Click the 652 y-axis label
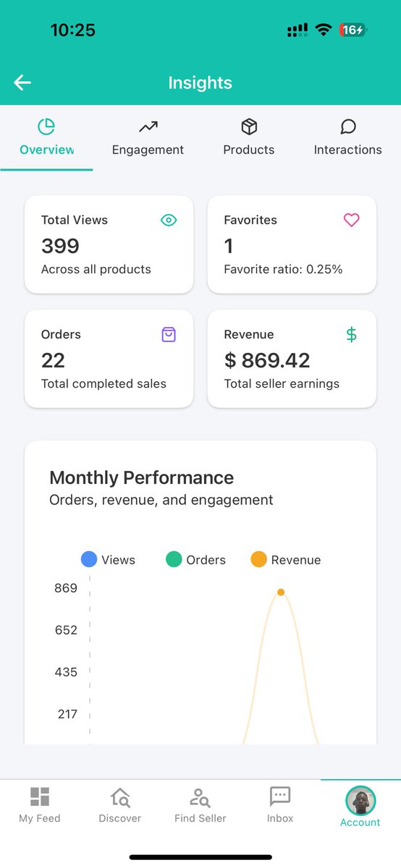The image size is (401, 868). point(66,630)
